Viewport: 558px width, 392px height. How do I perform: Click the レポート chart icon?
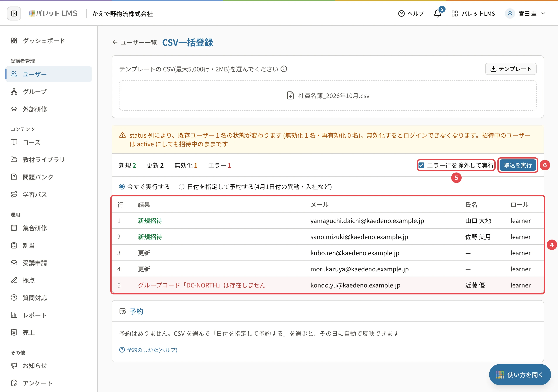[14, 315]
